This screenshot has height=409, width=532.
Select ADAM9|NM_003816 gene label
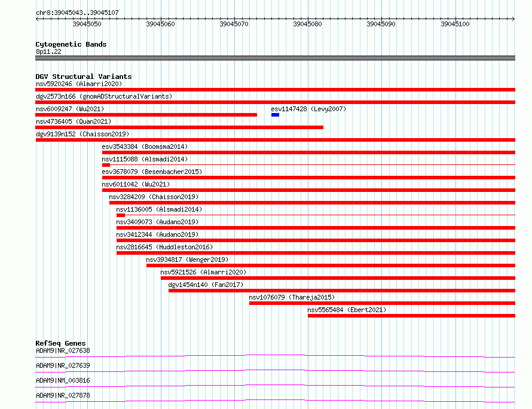coord(63,380)
